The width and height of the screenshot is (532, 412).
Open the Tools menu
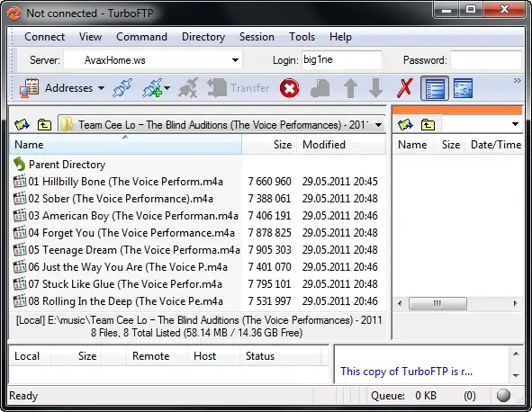[x=302, y=37]
